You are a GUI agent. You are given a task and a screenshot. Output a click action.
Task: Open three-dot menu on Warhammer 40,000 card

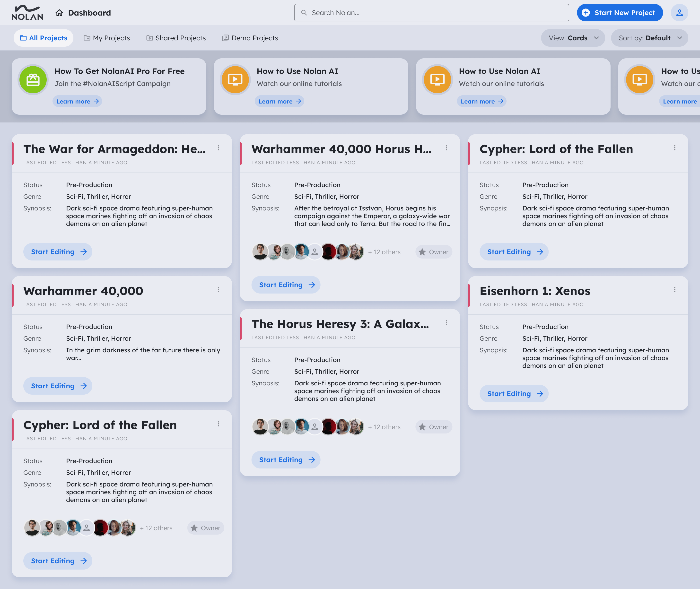(218, 290)
